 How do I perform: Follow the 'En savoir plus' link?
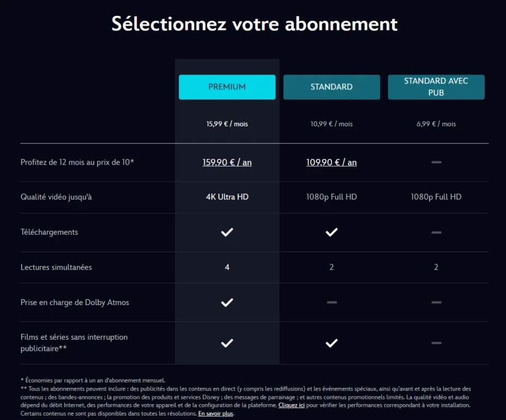click(x=215, y=413)
